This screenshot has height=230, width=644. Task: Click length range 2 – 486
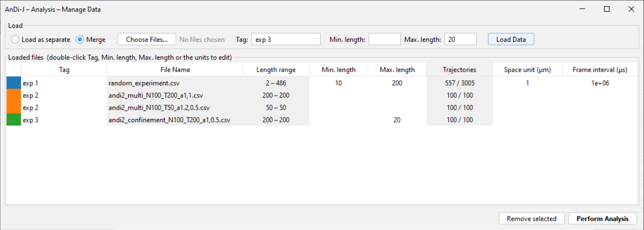pos(276,83)
